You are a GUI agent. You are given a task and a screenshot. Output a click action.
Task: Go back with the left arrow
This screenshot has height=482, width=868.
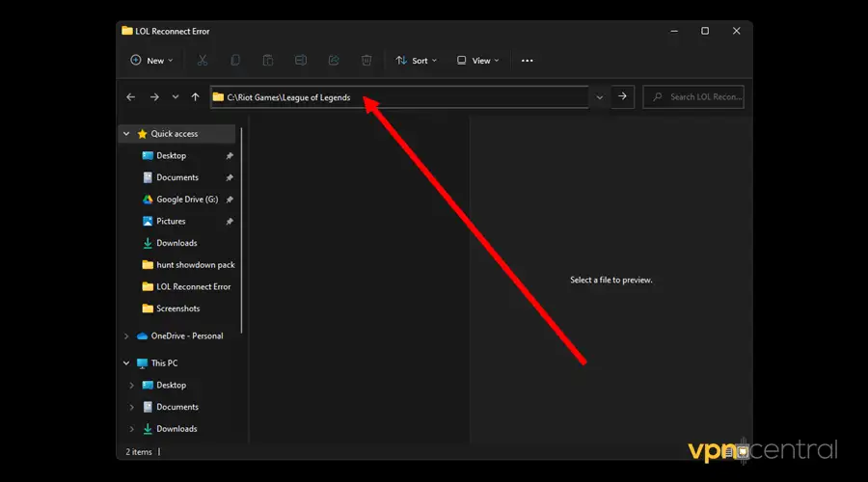pos(130,96)
